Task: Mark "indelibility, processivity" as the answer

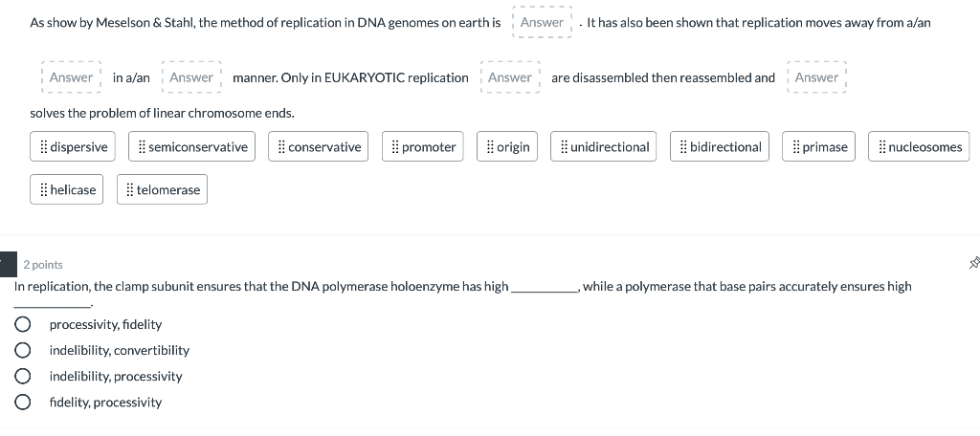Action: [21, 377]
